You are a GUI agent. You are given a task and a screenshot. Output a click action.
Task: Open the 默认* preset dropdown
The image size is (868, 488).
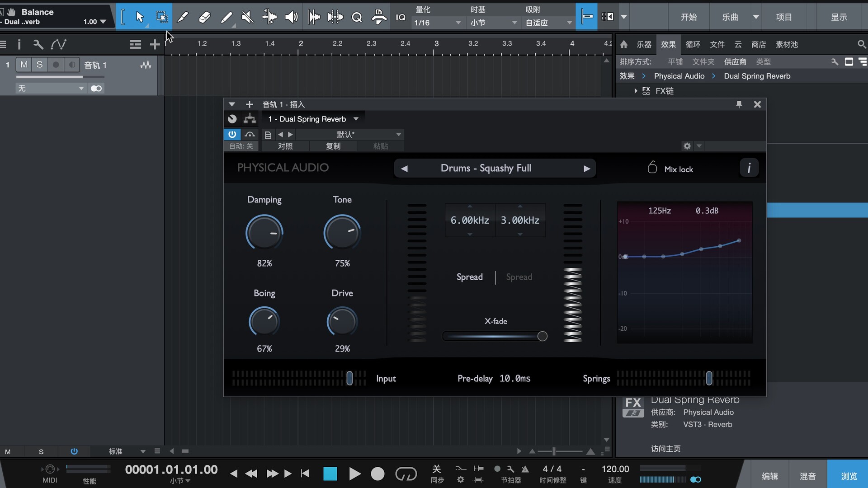point(349,134)
